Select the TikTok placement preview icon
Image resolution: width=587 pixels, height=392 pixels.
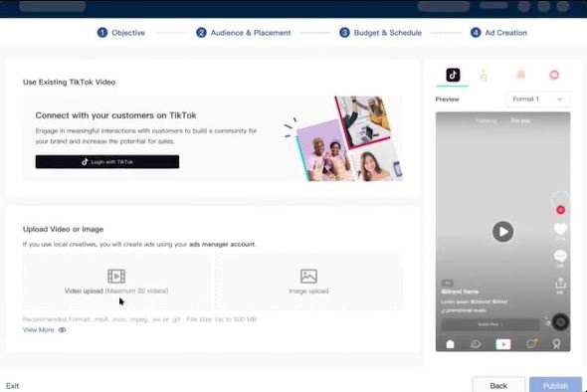point(453,75)
